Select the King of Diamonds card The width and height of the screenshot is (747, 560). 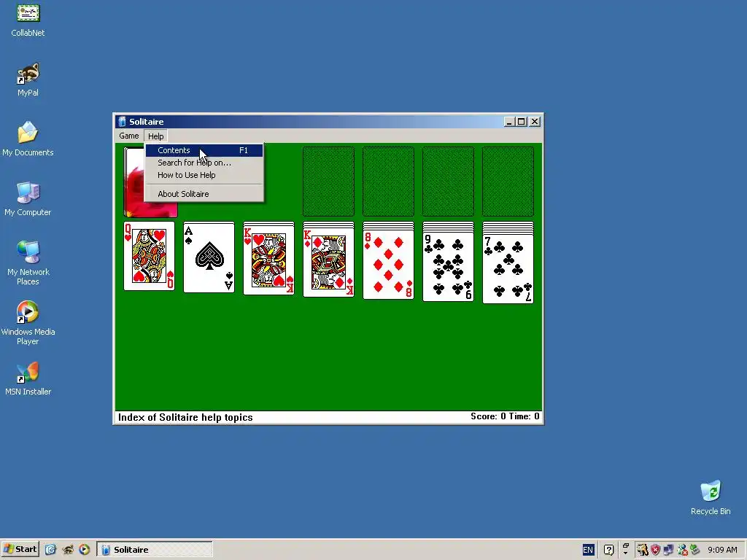coord(329,262)
